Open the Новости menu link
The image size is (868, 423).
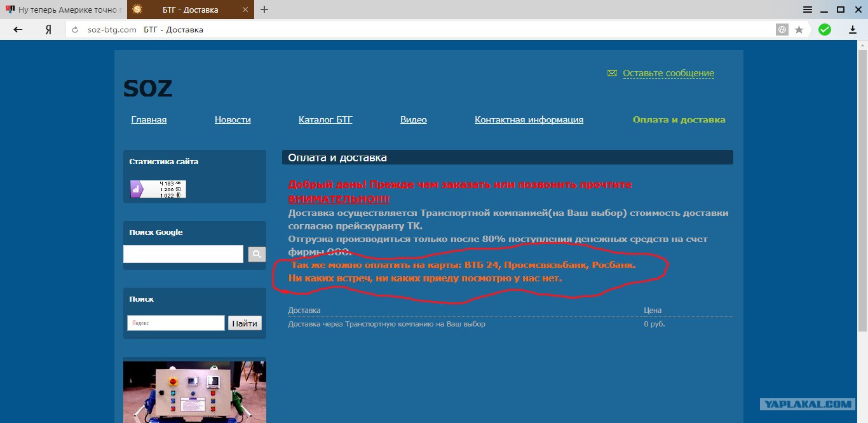(x=233, y=119)
